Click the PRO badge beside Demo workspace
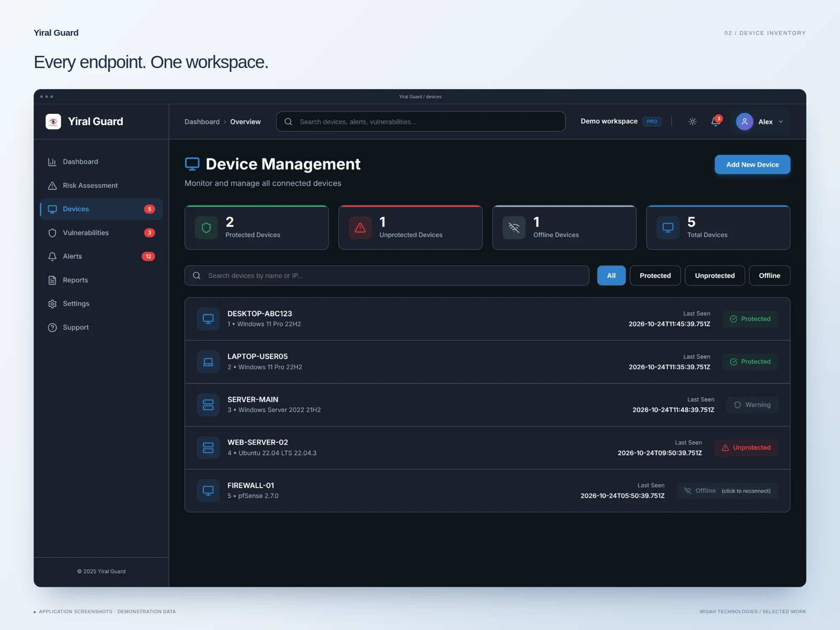 652,121
